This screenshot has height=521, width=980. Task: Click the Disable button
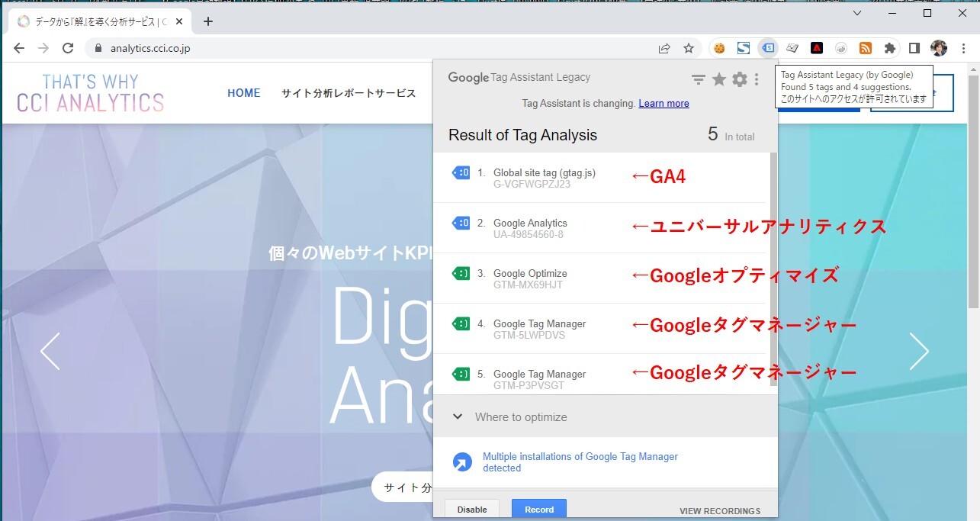(x=472, y=510)
